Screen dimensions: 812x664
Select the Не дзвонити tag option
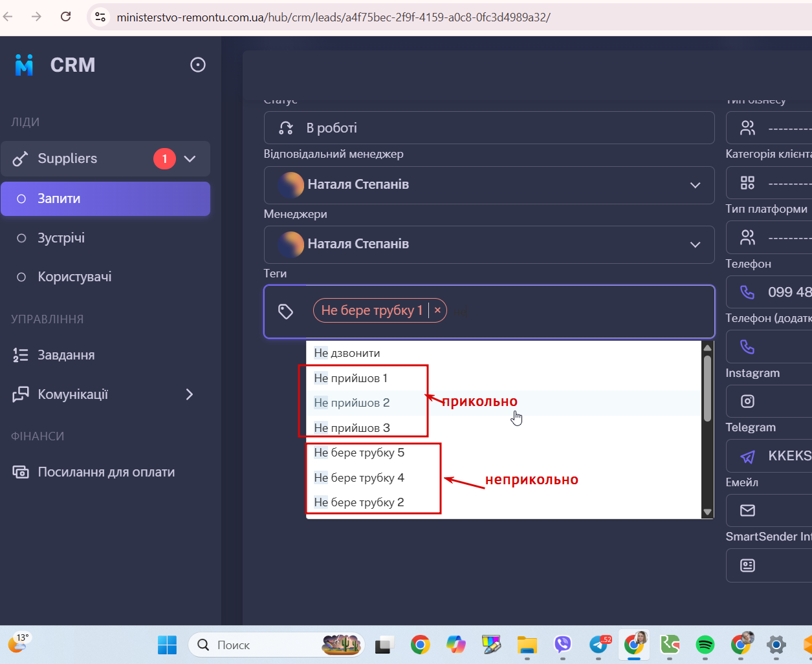coord(504,353)
